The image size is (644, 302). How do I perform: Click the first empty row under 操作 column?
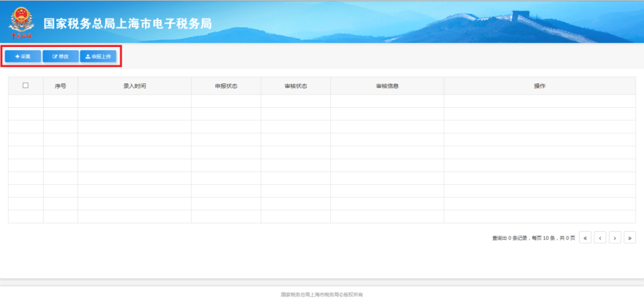[x=540, y=101]
